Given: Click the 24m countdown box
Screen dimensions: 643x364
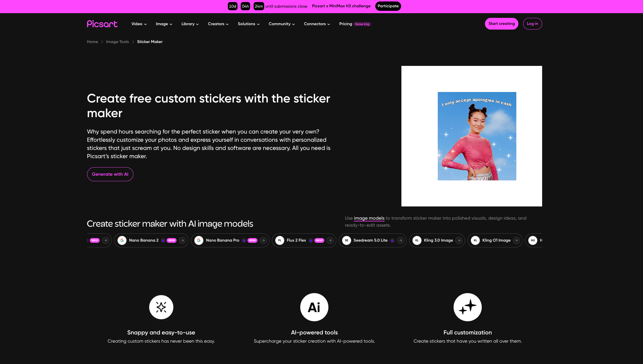Looking at the screenshot, I should pos(259,6).
